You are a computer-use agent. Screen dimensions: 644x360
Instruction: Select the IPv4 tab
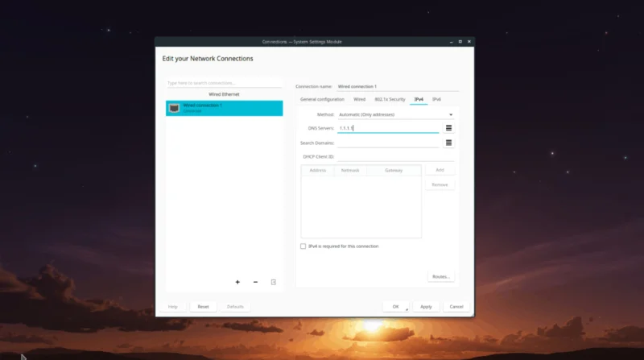tap(419, 99)
